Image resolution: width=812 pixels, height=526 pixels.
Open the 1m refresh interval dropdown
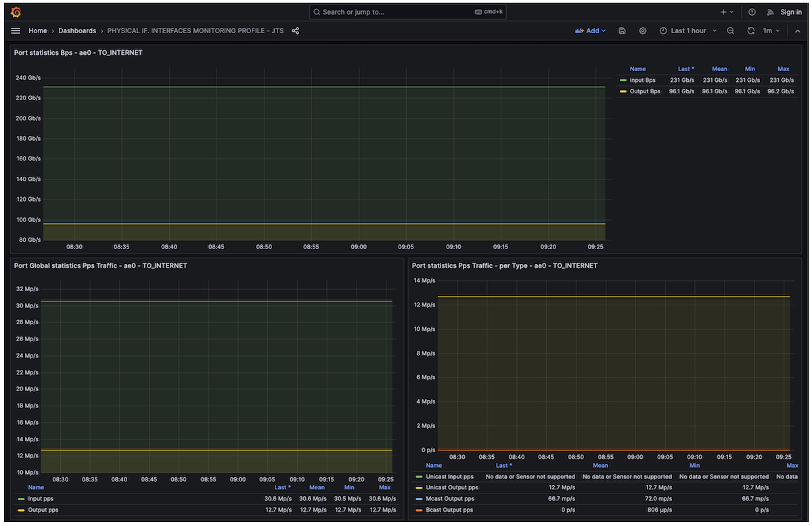tap(772, 30)
